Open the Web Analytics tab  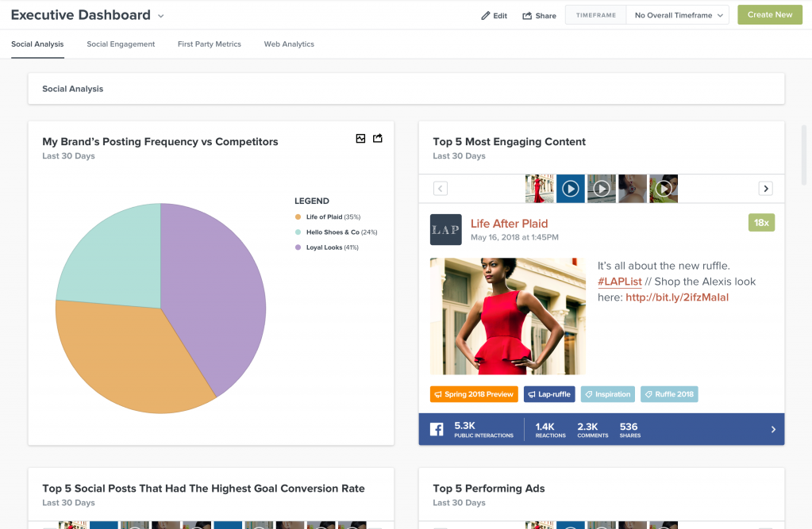[x=289, y=44]
